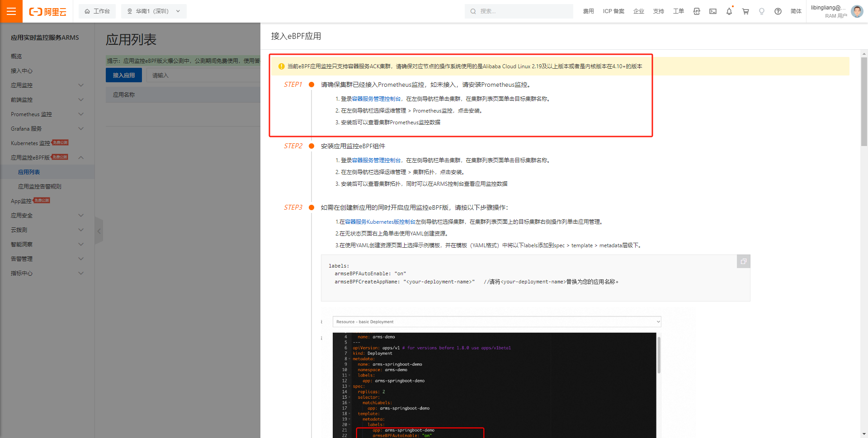Open the Cloud Shell terminal icon
The image size is (868, 438).
tap(713, 11)
